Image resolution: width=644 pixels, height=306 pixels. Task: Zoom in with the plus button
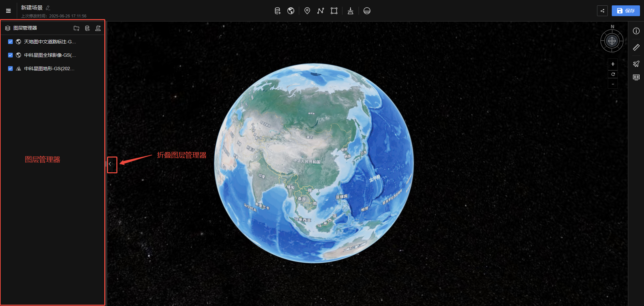[x=613, y=64]
